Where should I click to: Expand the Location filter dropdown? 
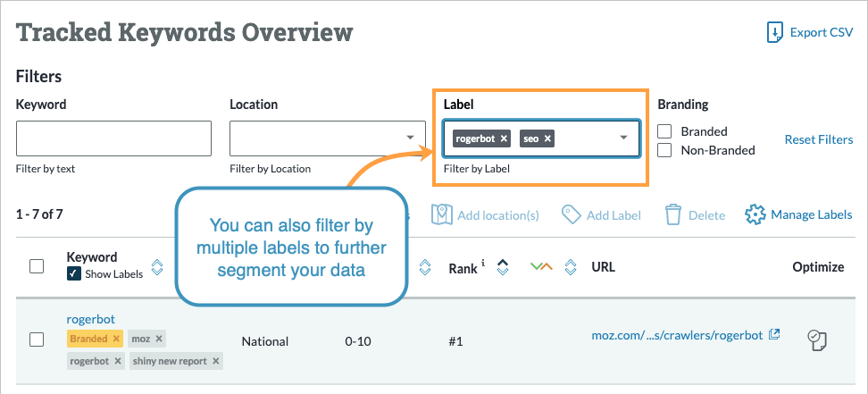pos(410,138)
